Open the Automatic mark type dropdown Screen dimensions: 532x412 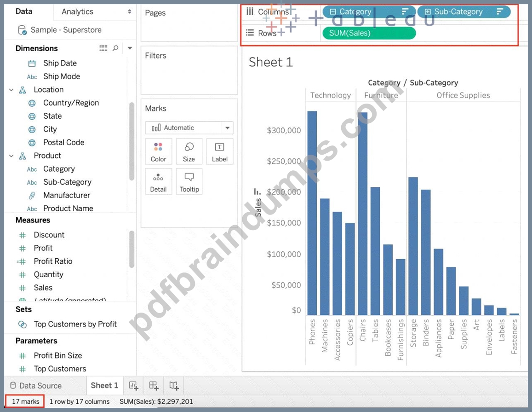(x=189, y=128)
